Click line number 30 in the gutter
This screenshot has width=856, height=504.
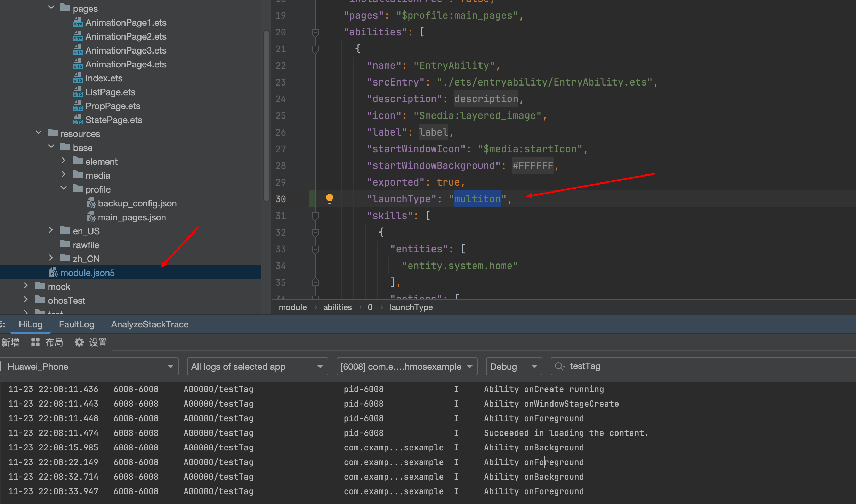pyautogui.click(x=281, y=199)
